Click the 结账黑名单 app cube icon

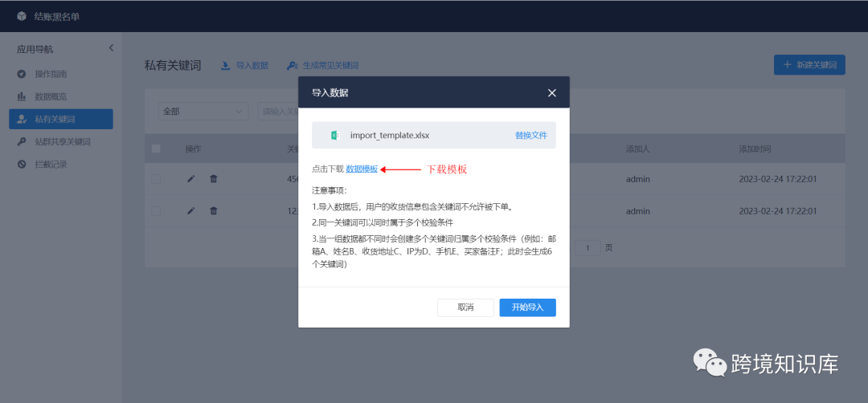coord(22,17)
